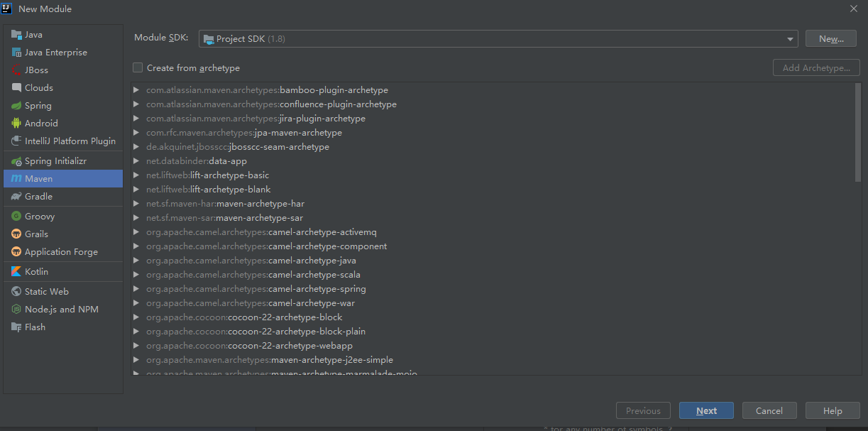Select Java Enterprise module type label
Screen dimensions: 868x431
(56, 52)
